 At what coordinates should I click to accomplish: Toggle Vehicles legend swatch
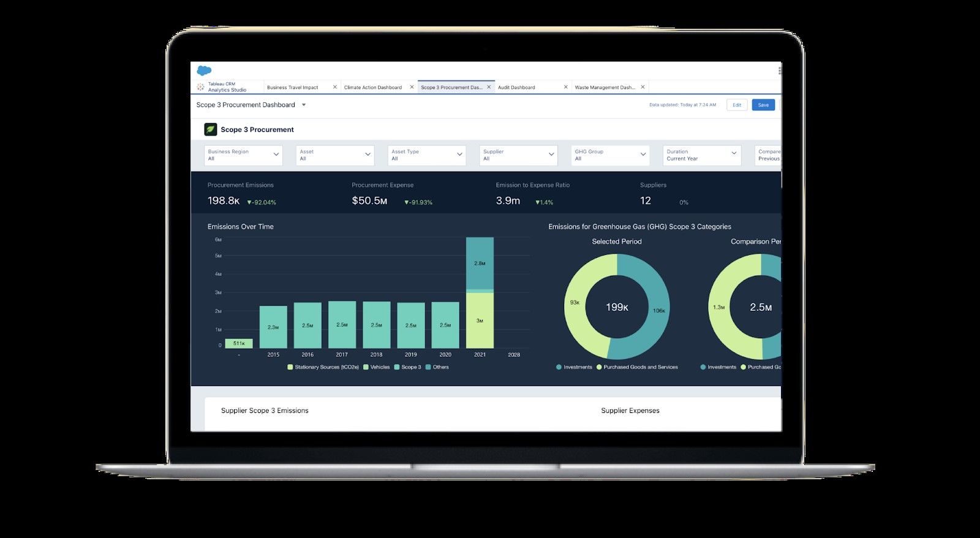(x=366, y=367)
